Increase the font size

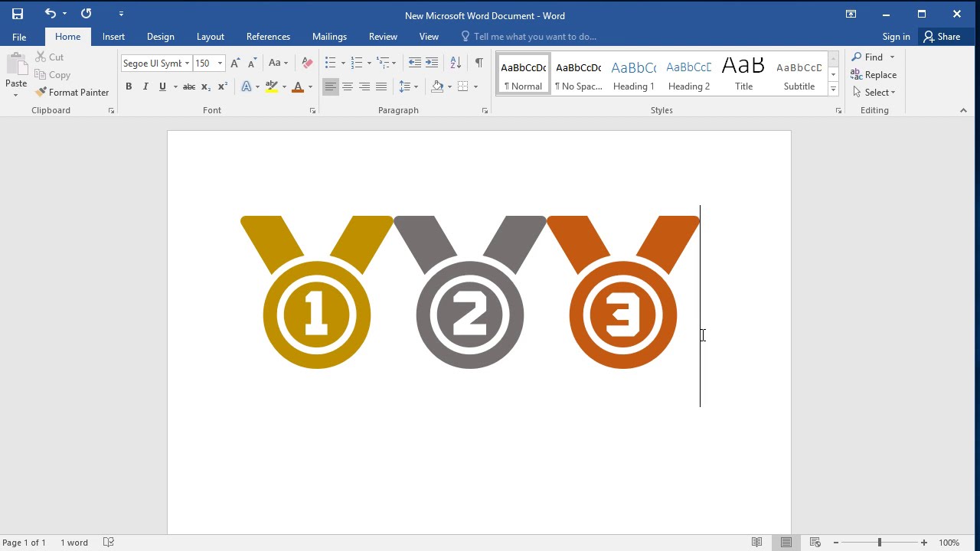(235, 64)
